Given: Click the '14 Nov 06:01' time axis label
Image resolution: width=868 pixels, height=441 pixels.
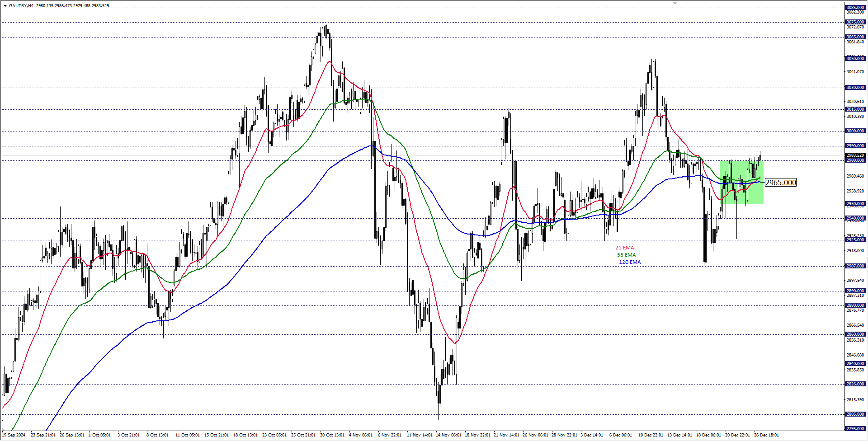Looking at the screenshot, I should tap(448, 435).
